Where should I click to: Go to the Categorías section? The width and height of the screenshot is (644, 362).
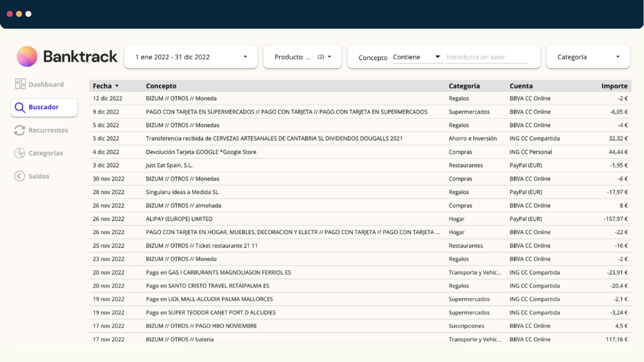point(39,153)
